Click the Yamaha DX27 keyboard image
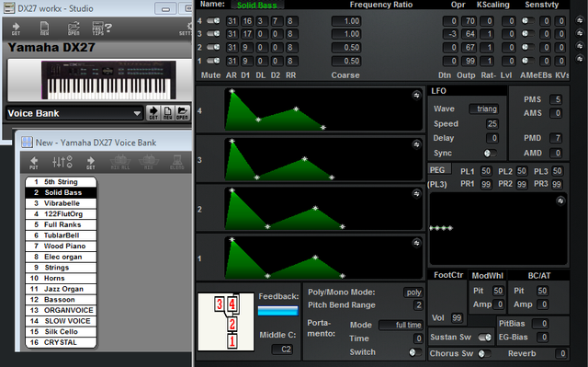This screenshot has height=367, width=588. (108, 80)
